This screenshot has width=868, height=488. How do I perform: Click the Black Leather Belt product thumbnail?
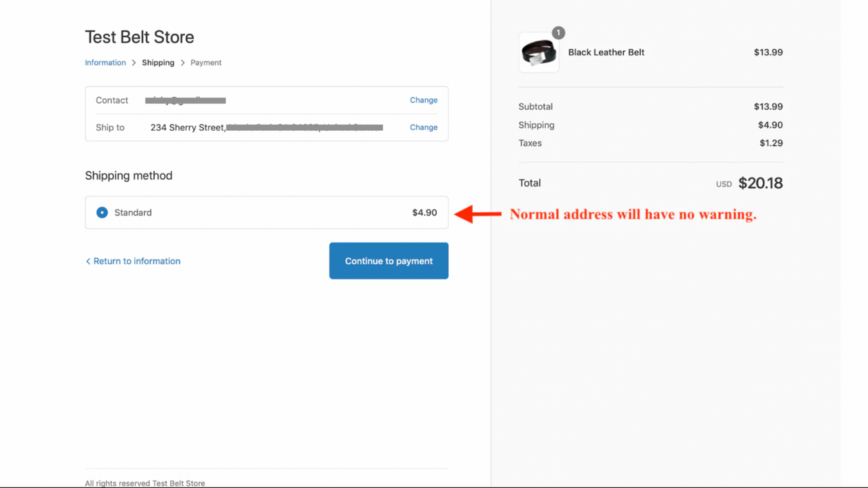point(539,52)
